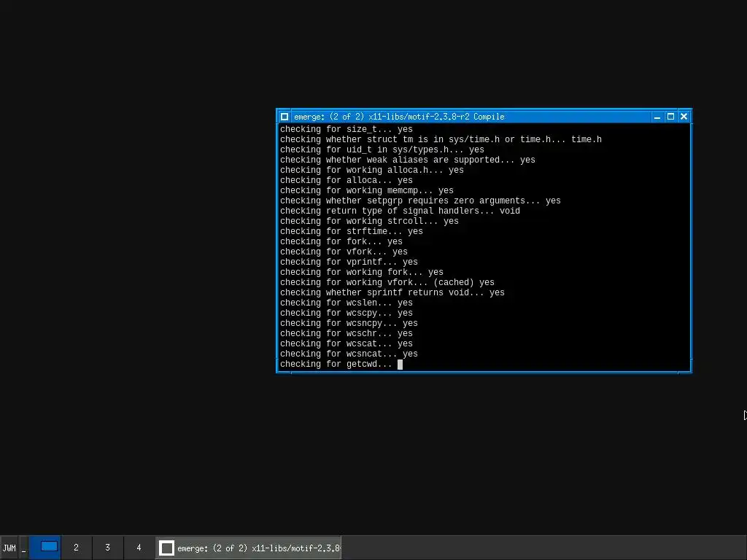Click the 'checking for working fork' line
This screenshot has width=747, height=560.
tap(362, 273)
